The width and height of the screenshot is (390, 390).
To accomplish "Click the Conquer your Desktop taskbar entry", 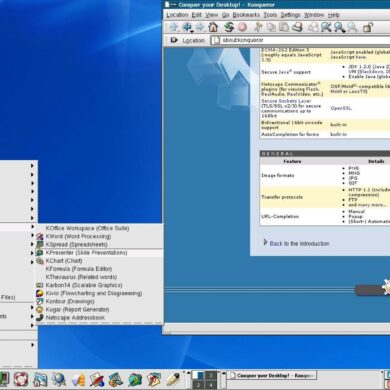I will point(272,376).
